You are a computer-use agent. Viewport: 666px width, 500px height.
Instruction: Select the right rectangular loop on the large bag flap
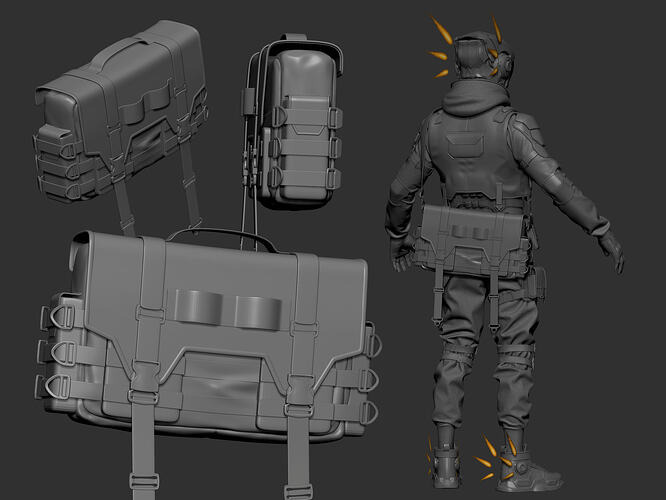pos(259,310)
